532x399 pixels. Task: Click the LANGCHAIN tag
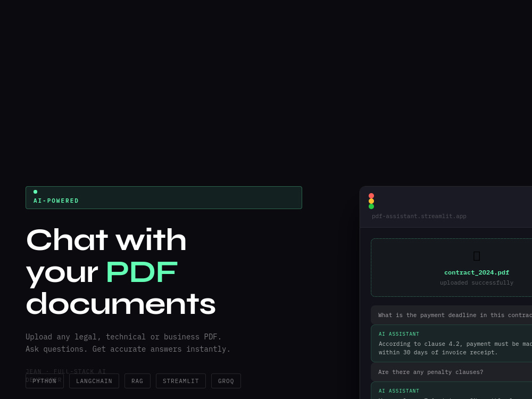coord(94,381)
